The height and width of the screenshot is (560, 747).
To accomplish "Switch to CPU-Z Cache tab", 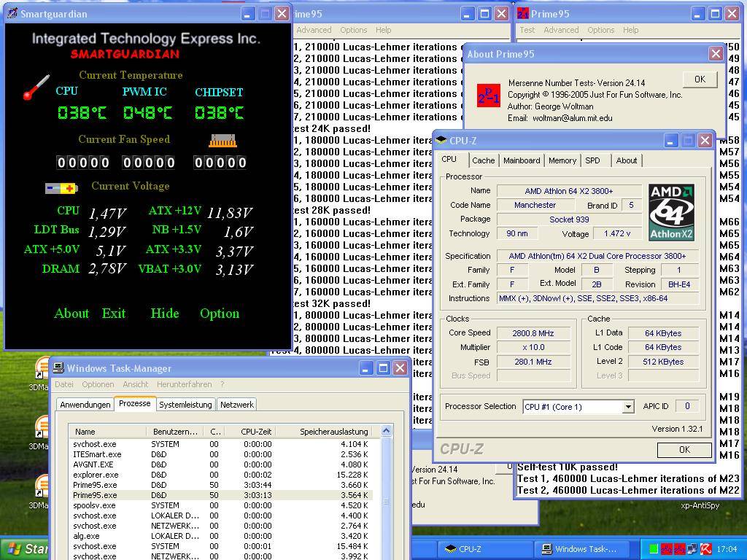I will point(483,160).
